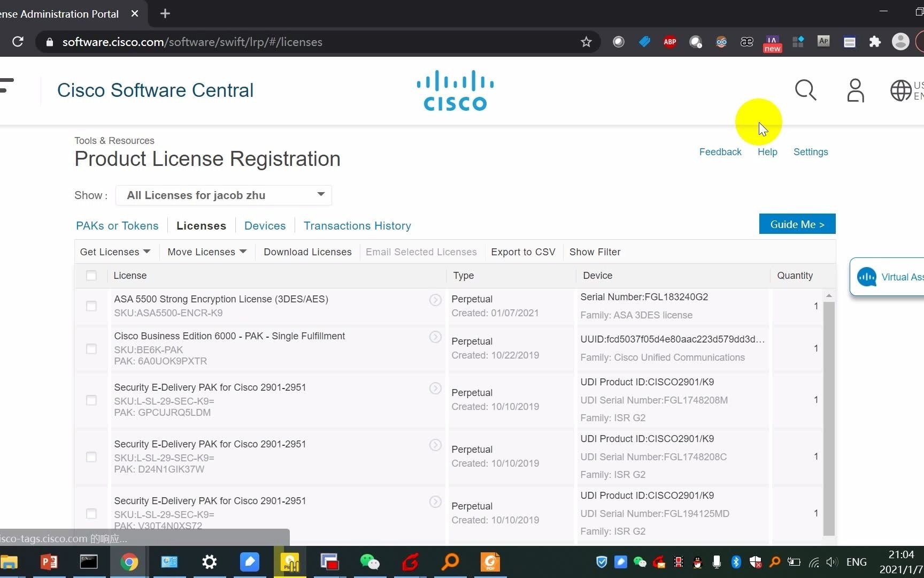Click Show Filter
Image resolution: width=924 pixels, height=578 pixels.
click(595, 252)
